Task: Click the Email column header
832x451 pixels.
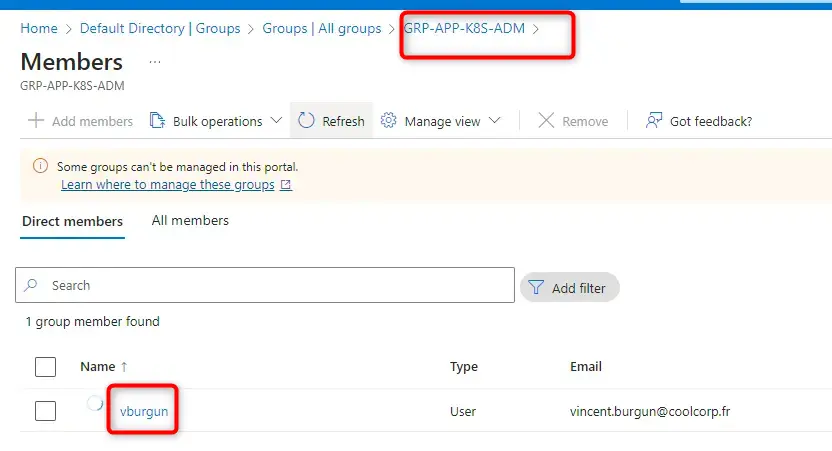Action: (586, 367)
